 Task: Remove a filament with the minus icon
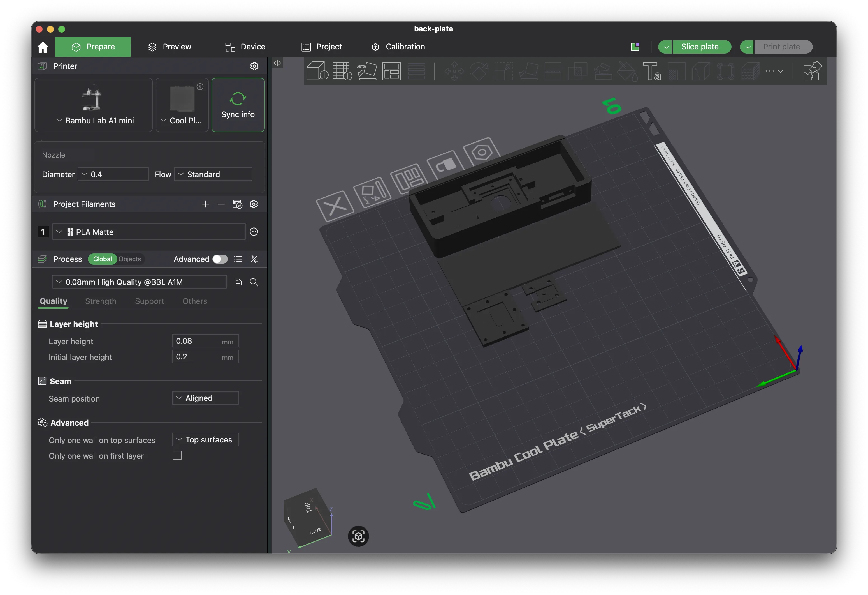pyautogui.click(x=221, y=204)
